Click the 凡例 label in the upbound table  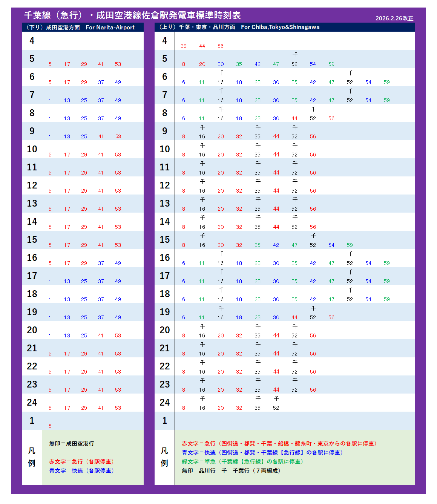pyautogui.click(x=164, y=457)
